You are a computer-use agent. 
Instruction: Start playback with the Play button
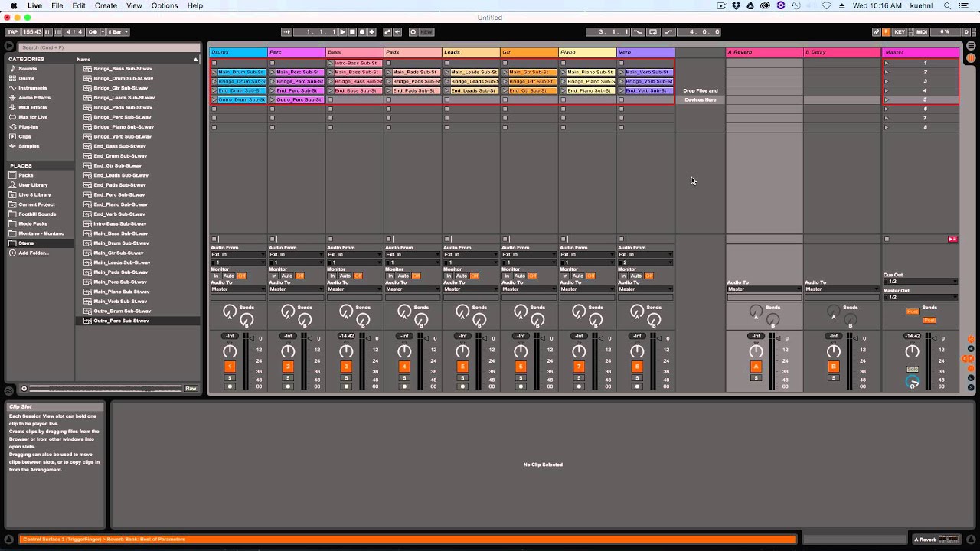click(x=343, y=32)
